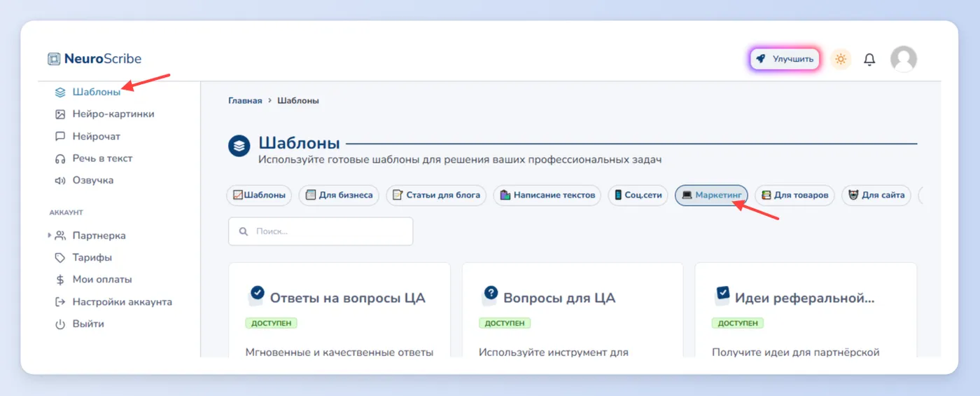Open Вопросы для ЦА template
Viewport: 980px width, 396px height.
point(559,299)
